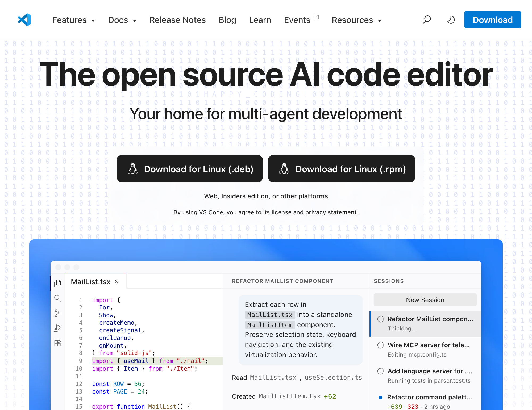Click Download for Linux (.rpm)
532x410 pixels.
tap(342, 169)
